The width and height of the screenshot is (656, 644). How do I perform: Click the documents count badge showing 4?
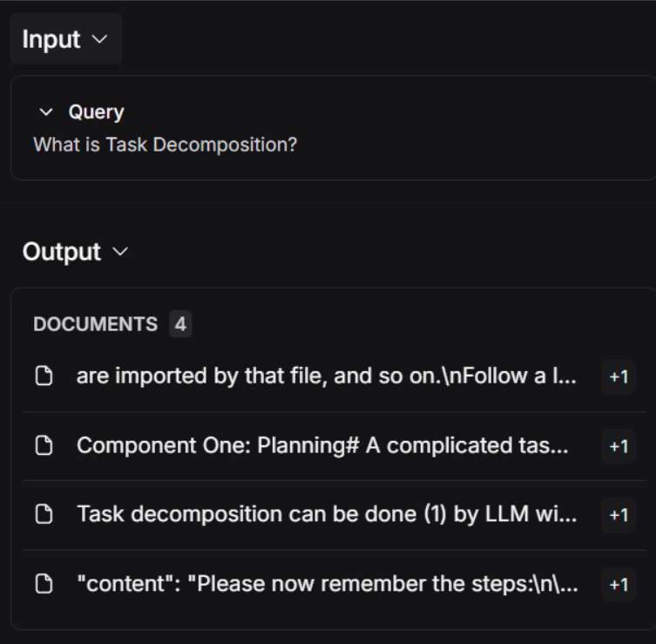[180, 324]
